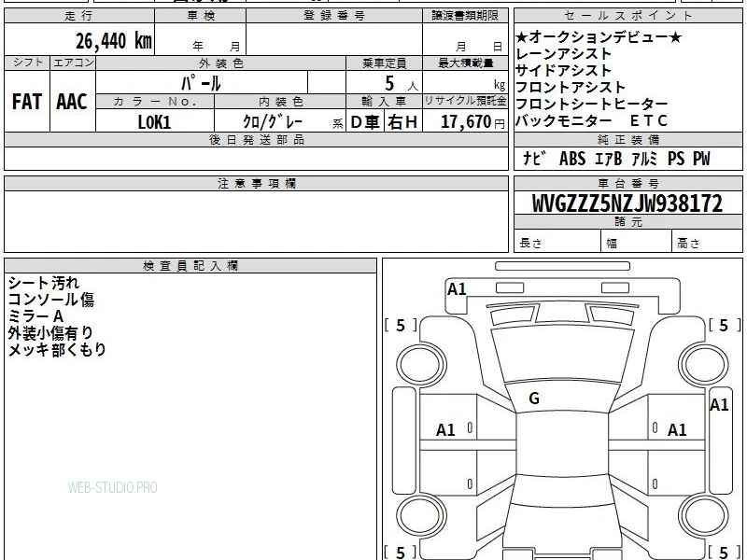Select the レーンアシスト line

564,53
